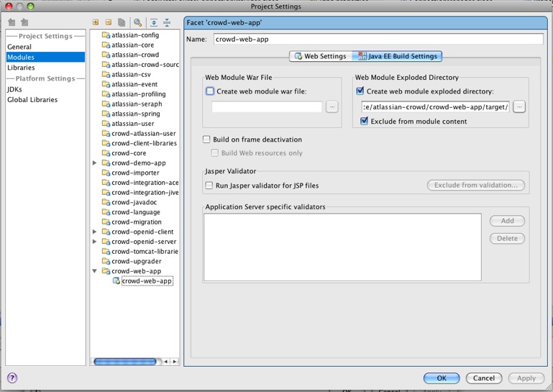The width and height of the screenshot is (553, 392).
Task: Expand the crowd-demo-app module node
Action: (x=95, y=163)
